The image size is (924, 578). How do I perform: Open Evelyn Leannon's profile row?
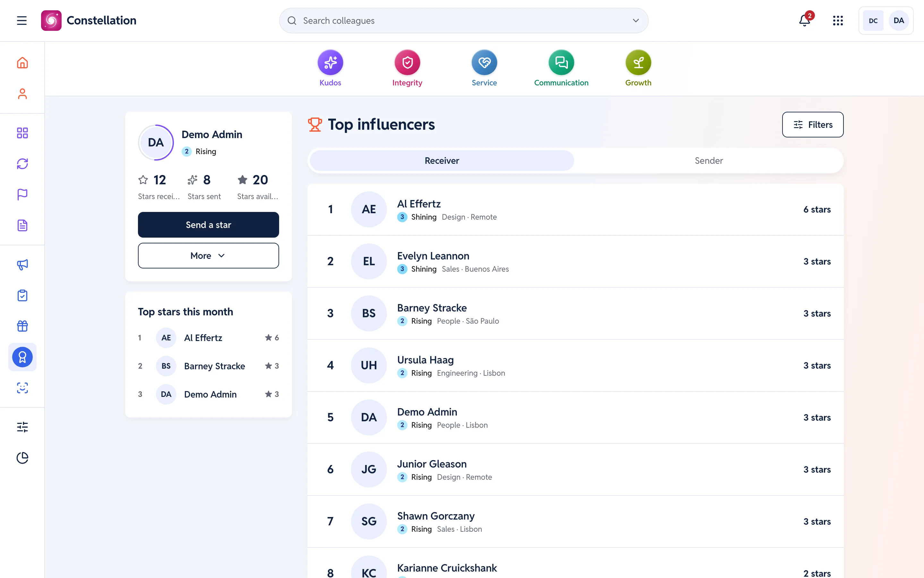pyautogui.click(x=575, y=261)
